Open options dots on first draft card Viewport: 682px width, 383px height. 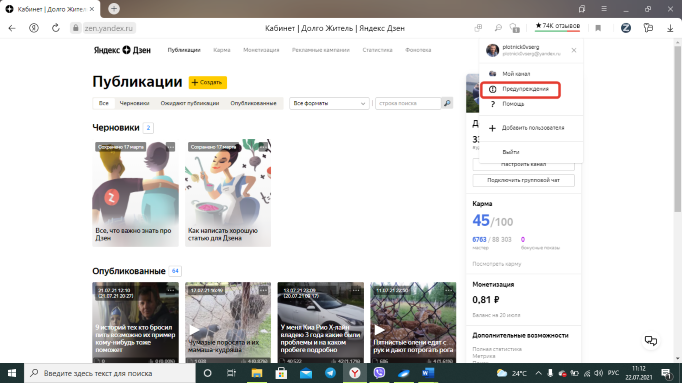point(170,147)
